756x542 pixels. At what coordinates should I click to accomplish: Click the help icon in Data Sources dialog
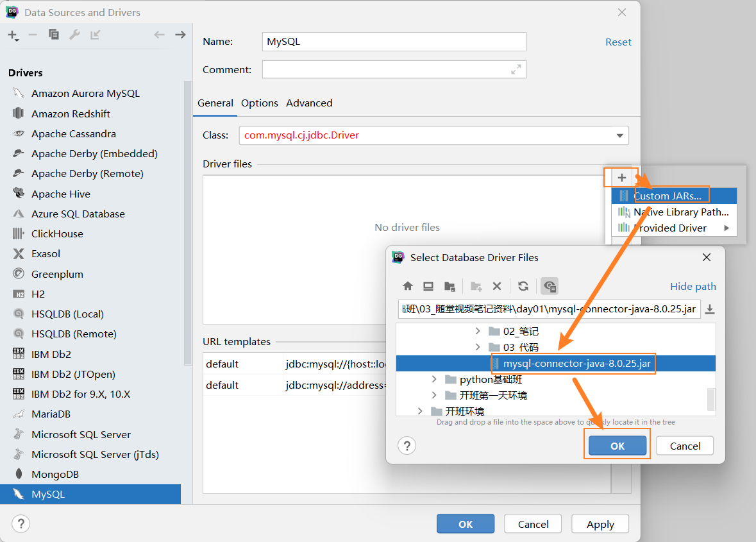(x=21, y=523)
